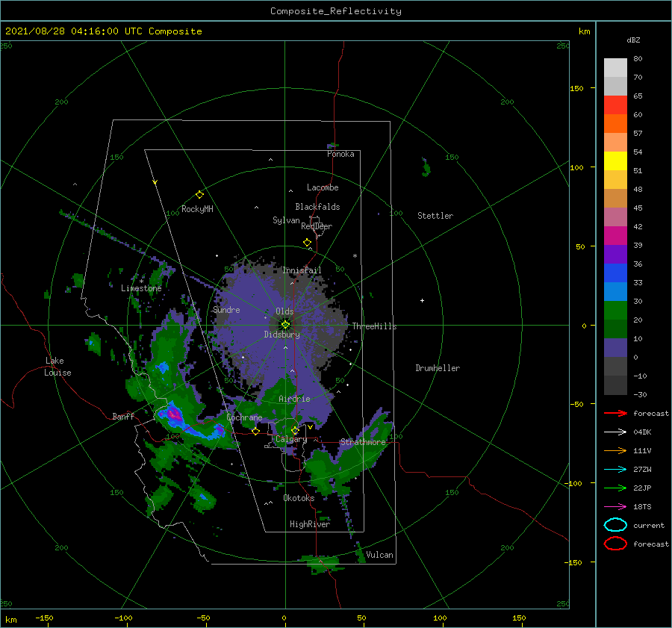Click the Composite_Reflectivity title text
Viewport: 672px width, 628px height.
[336, 11]
